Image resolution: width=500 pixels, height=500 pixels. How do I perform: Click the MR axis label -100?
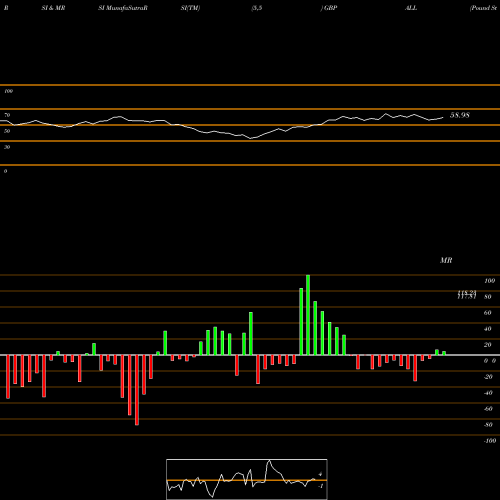click(490, 441)
